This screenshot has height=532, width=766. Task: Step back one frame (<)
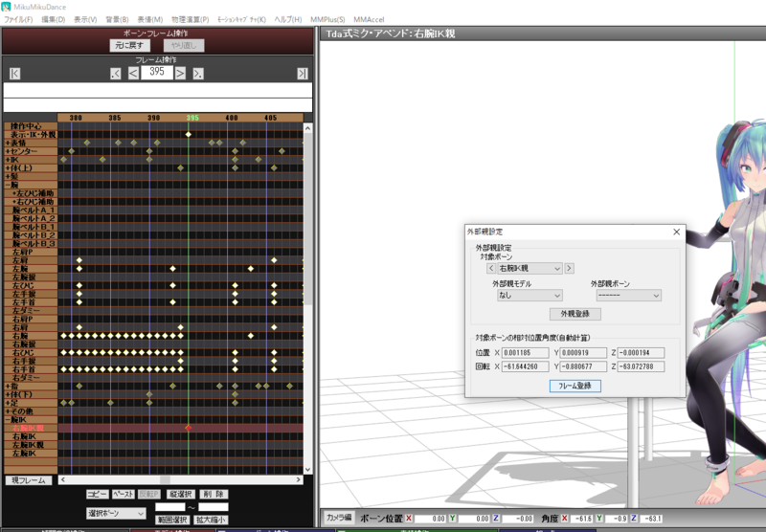(x=133, y=74)
